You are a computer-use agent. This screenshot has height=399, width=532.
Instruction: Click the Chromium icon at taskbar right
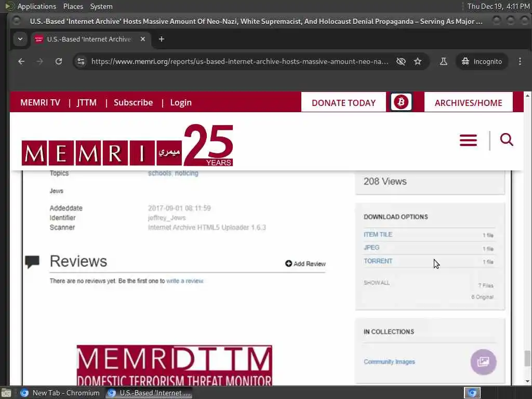[x=472, y=393]
